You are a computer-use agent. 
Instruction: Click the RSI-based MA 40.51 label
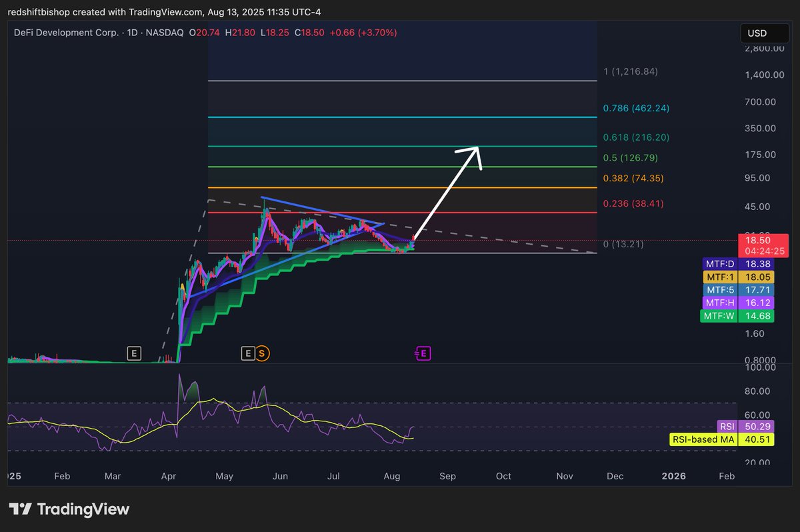tap(721, 439)
